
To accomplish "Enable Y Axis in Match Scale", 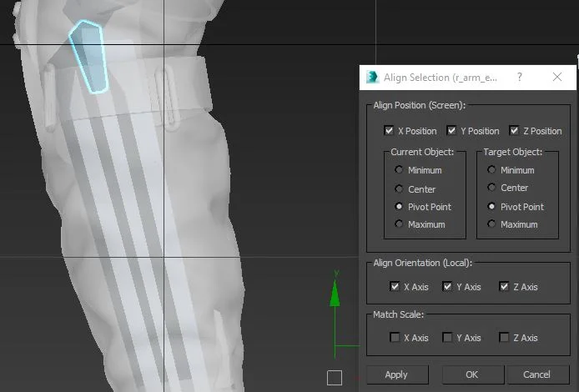I will coord(447,338).
